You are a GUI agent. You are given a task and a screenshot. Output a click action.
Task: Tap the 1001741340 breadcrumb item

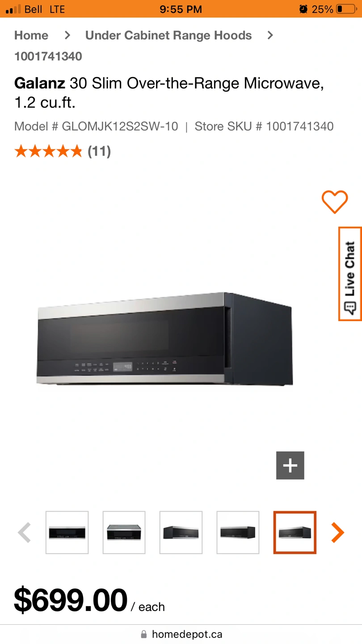click(x=48, y=56)
